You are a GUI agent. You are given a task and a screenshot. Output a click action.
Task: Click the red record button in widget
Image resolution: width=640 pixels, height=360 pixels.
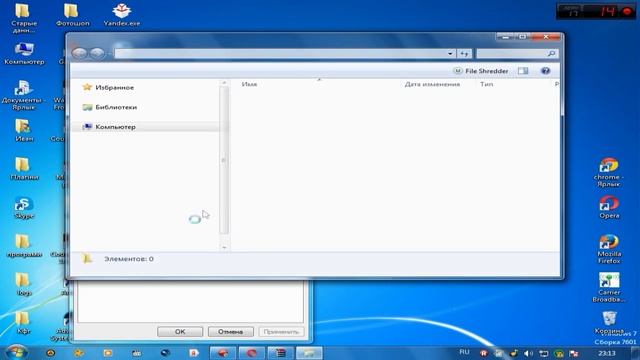tap(627, 11)
